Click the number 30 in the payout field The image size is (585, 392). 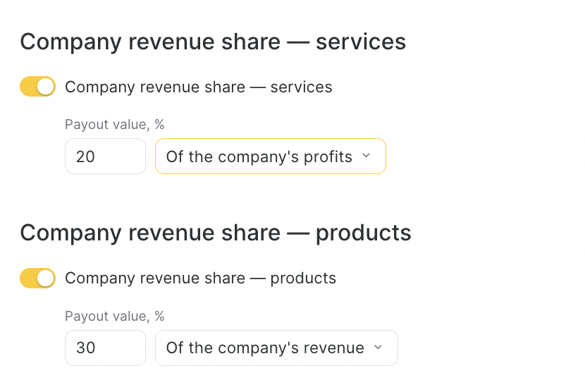(x=85, y=348)
